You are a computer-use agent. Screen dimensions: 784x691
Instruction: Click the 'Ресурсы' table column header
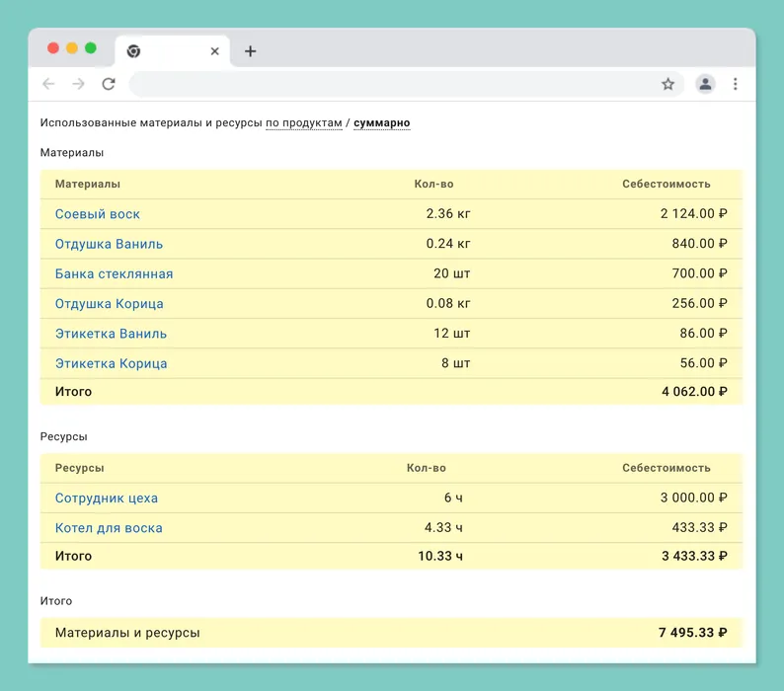click(x=80, y=469)
